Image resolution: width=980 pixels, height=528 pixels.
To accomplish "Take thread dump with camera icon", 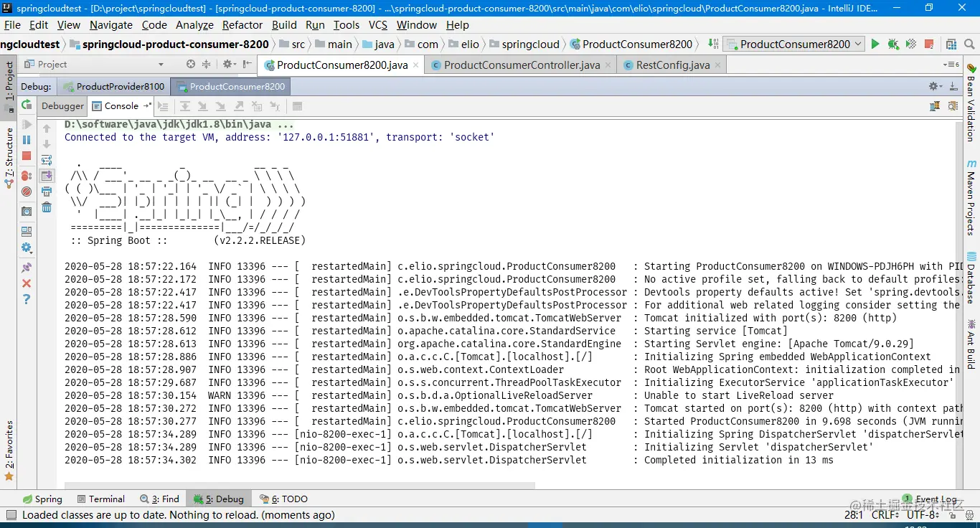I will pyautogui.click(x=27, y=212).
